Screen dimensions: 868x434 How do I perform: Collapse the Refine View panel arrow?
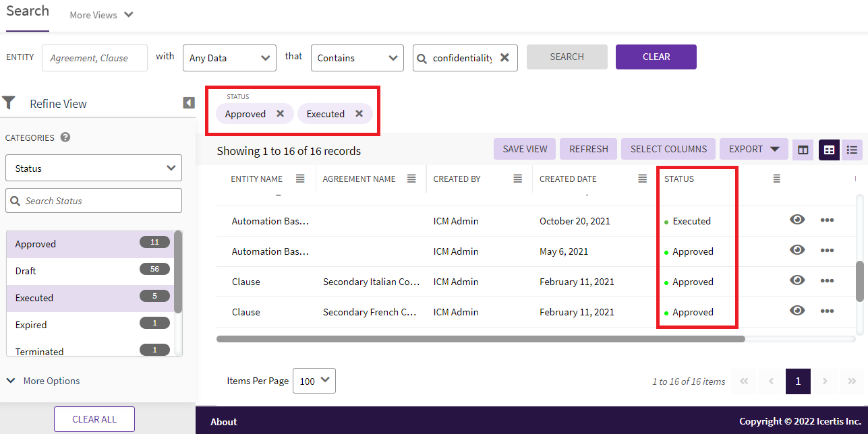pos(189,103)
